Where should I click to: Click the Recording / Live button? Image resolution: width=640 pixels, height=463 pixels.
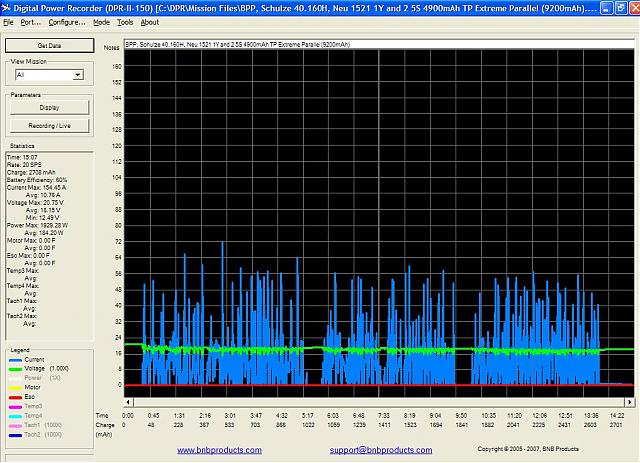coord(48,125)
